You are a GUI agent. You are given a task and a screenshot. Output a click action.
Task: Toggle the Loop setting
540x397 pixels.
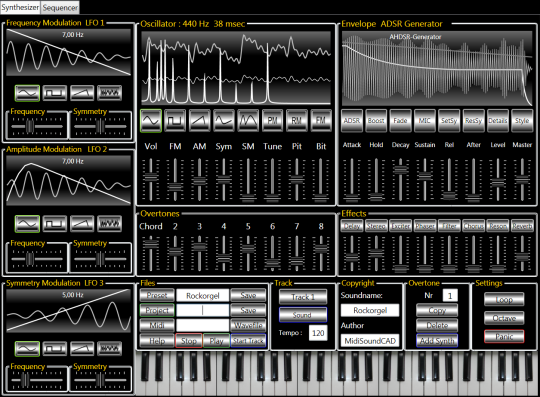pyautogui.click(x=504, y=300)
